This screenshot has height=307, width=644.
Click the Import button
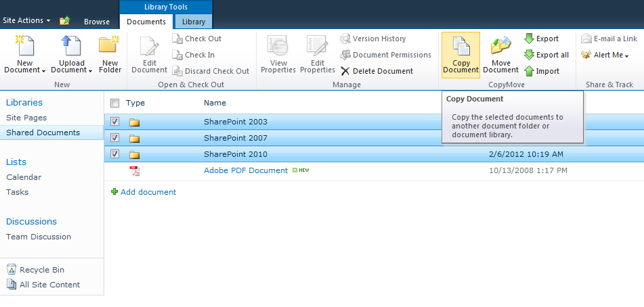point(542,71)
